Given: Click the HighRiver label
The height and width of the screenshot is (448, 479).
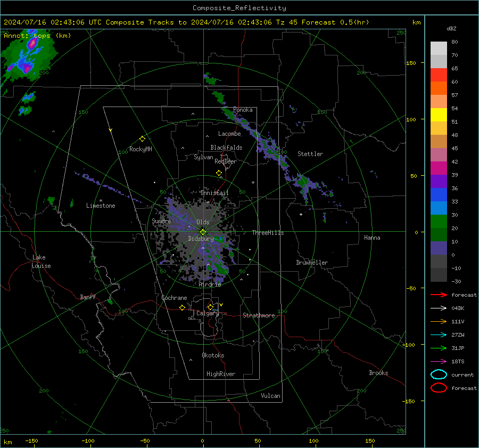Looking at the screenshot, I should click(x=221, y=374).
